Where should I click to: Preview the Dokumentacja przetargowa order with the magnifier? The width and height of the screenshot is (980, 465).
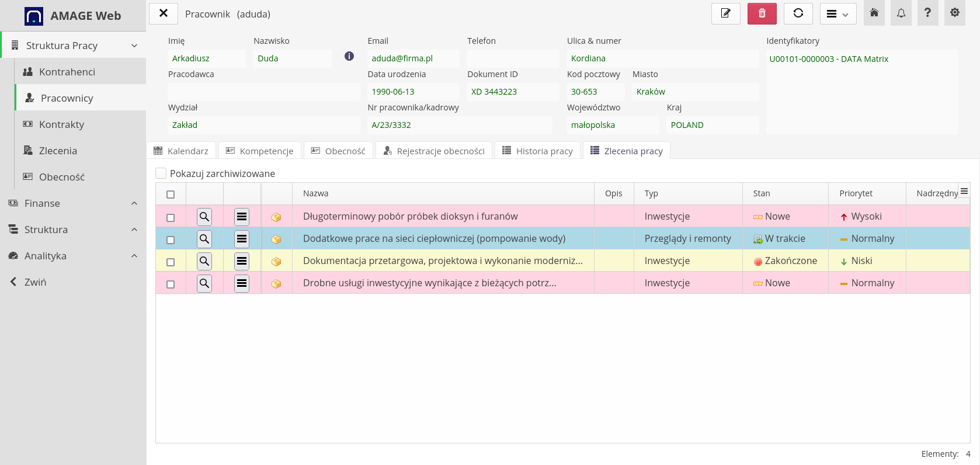204,261
